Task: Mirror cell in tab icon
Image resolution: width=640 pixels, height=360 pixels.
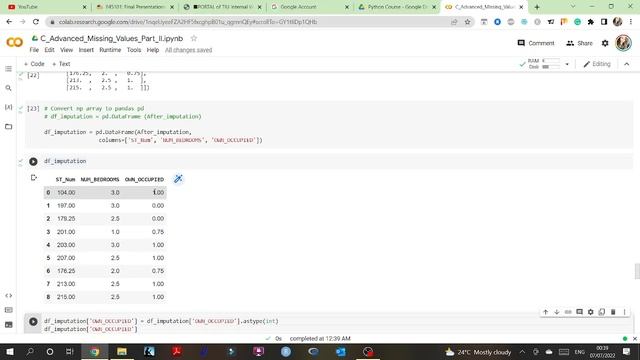Action: [602, 312]
